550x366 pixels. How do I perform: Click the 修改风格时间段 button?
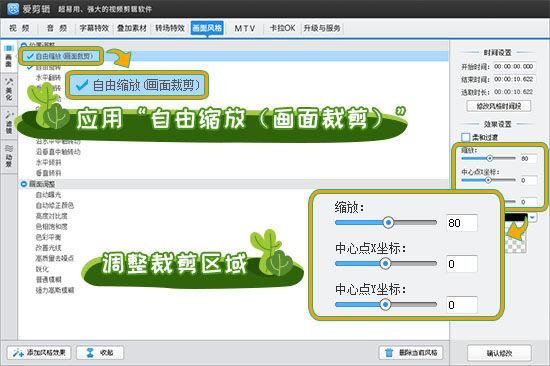click(x=498, y=106)
